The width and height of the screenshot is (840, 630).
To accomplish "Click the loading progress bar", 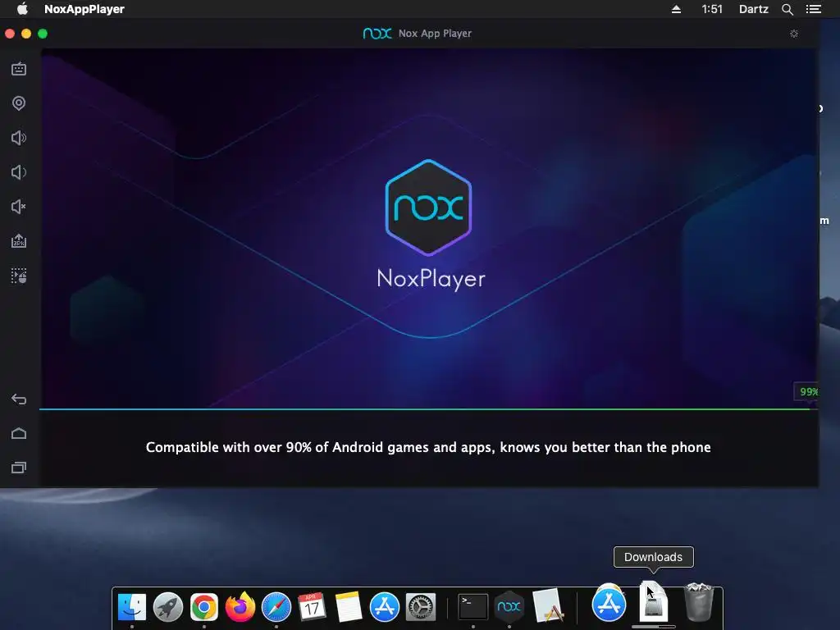I will coord(428,409).
